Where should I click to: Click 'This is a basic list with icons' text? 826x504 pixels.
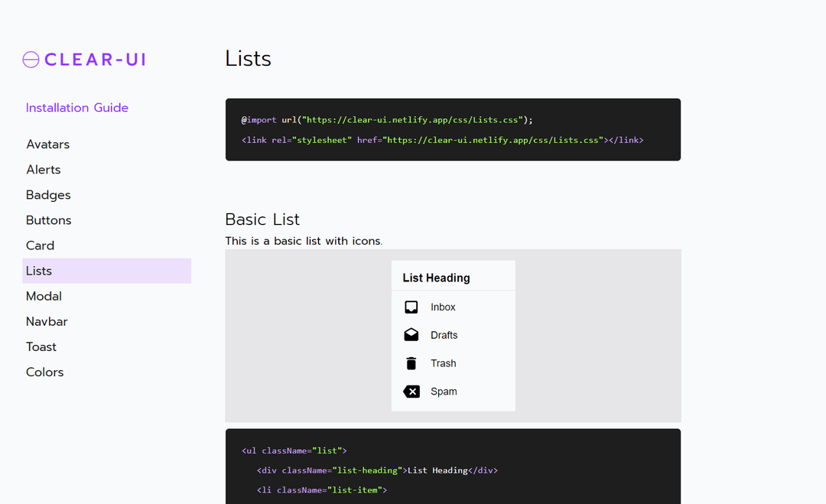tap(304, 241)
